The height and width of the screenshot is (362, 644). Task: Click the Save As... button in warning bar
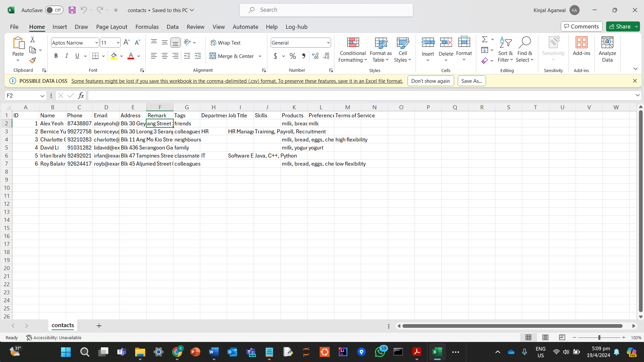(x=471, y=81)
